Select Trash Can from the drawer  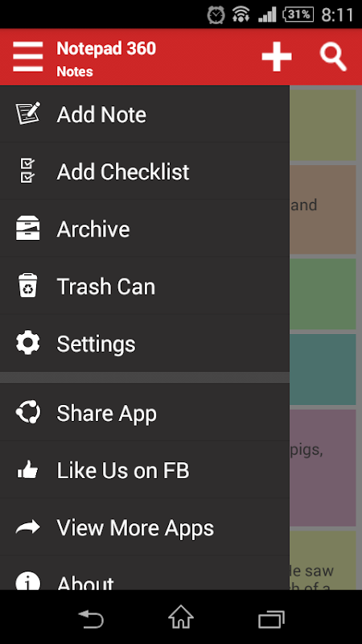pyautogui.click(x=145, y=286)
